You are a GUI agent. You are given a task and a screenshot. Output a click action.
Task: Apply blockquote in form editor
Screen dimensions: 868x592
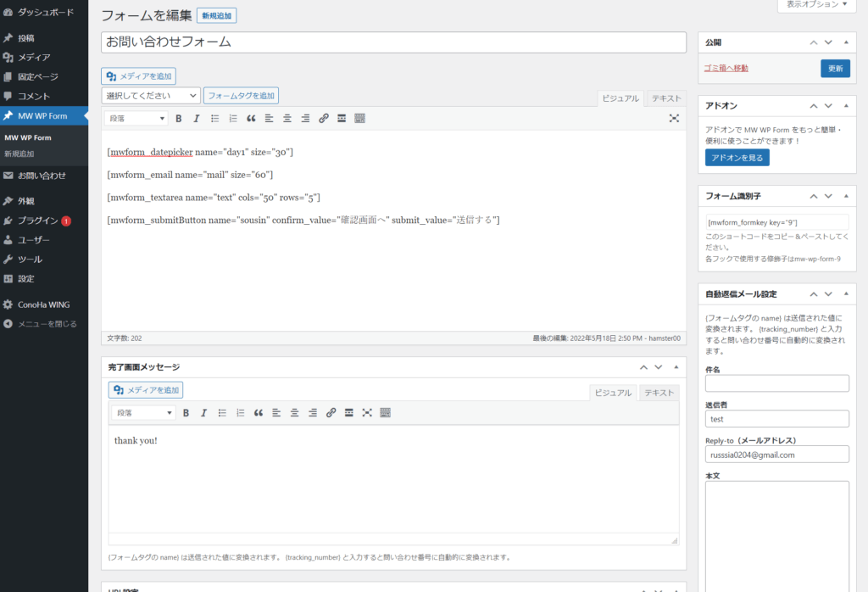(251, 119)
